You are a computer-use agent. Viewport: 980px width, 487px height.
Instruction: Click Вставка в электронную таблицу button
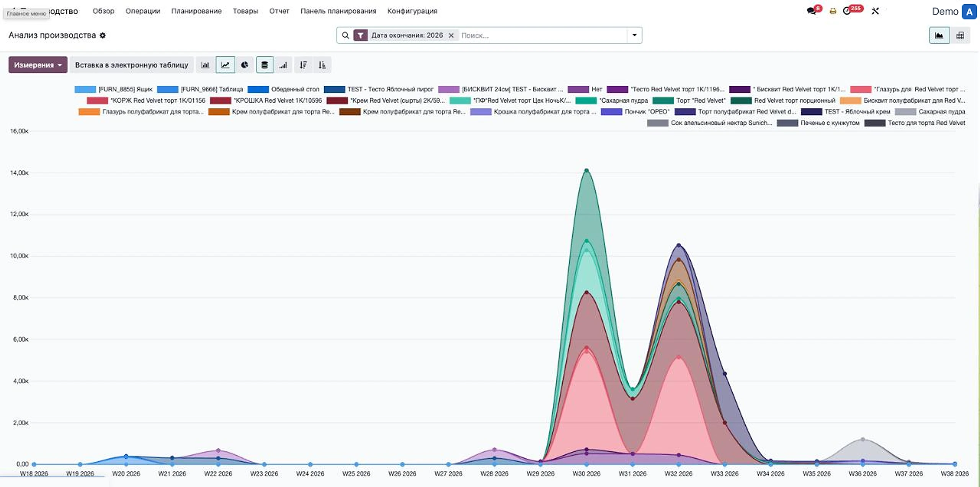(132, 65)
